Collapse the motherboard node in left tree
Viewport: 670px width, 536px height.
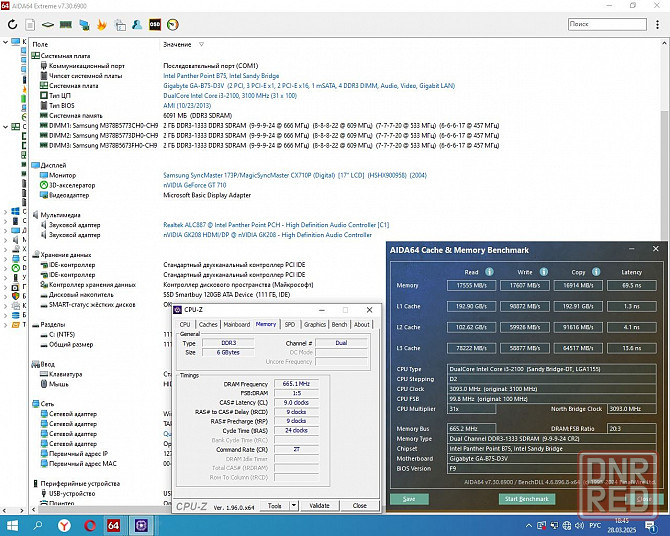(x=5, y=127)
